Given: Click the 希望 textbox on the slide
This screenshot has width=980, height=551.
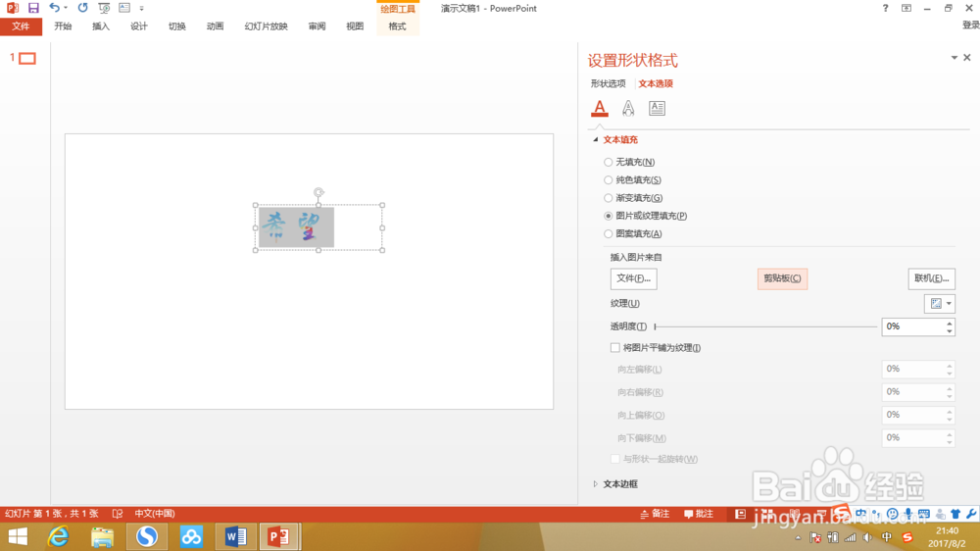Looking at the screenshot, I should pyautogui.click(x=318, y=227).
